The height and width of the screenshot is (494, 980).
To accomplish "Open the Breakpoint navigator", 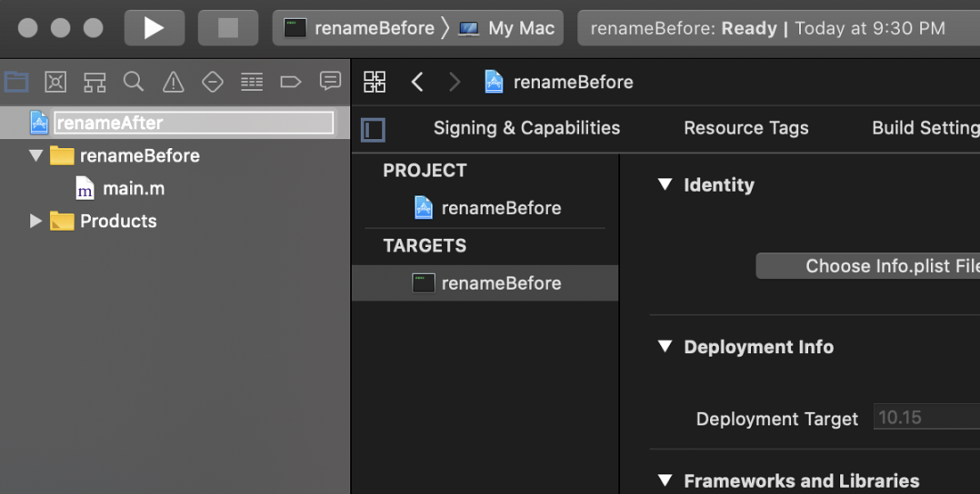I will 290,82.
